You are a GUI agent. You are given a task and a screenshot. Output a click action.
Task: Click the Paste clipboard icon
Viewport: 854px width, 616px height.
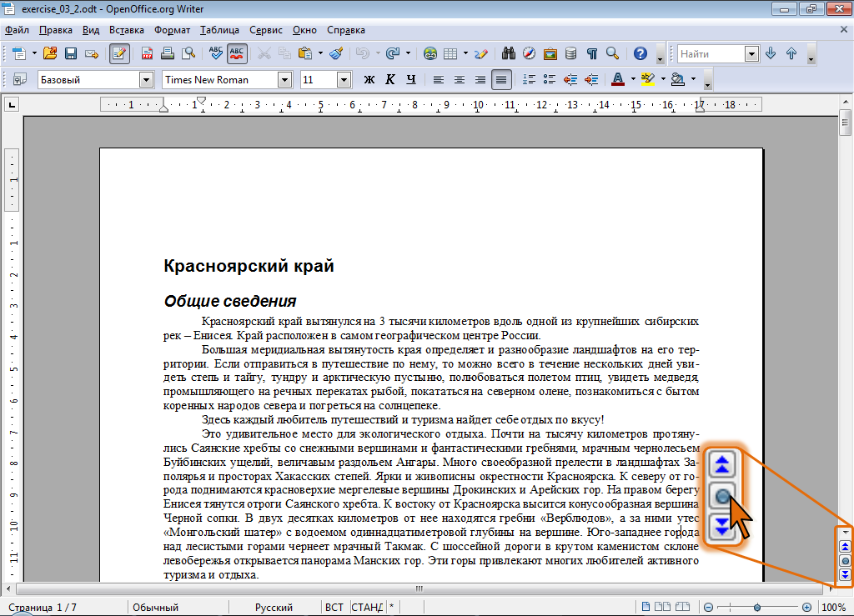click(305, 53)
